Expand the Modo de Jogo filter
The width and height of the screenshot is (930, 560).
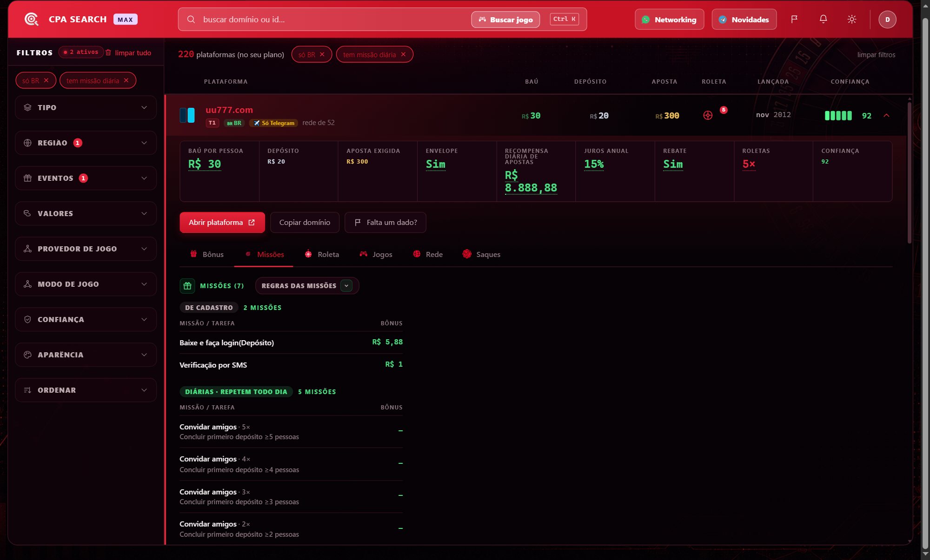coord(86,284)
